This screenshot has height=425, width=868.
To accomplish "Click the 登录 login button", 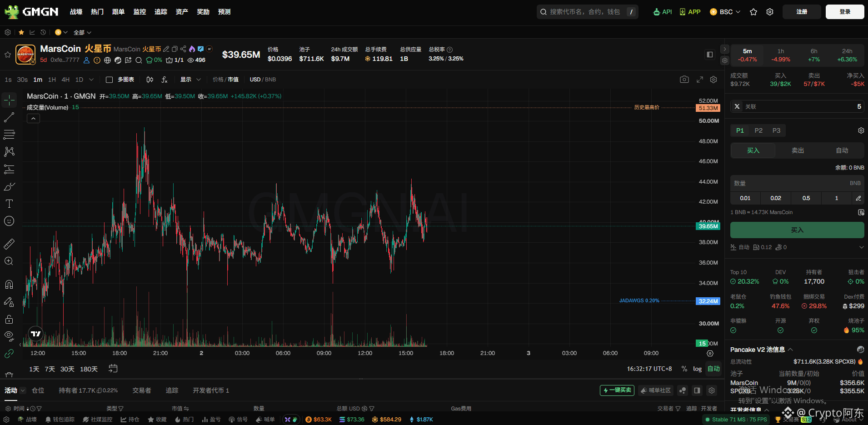I will point(845,12).
